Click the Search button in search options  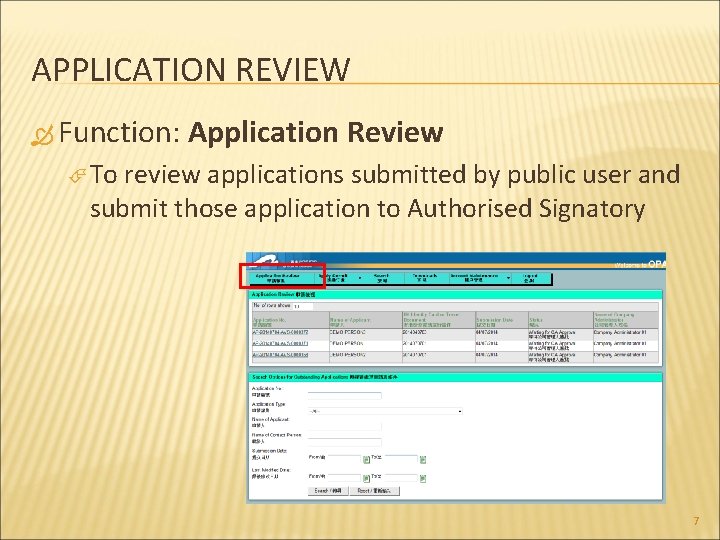pyautogui.click(x=328, y=491)
